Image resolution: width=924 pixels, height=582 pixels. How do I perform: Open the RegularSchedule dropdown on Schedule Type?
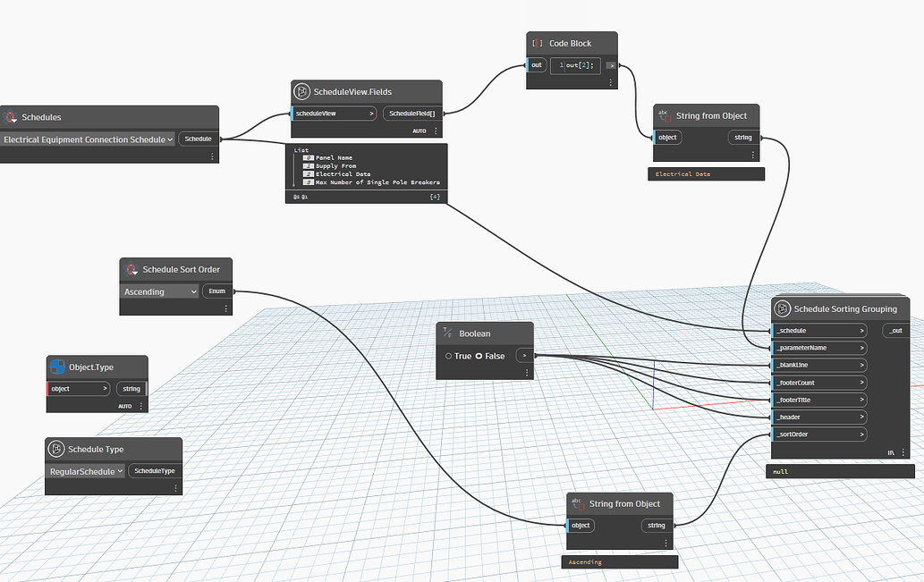[x=84, y=470]
